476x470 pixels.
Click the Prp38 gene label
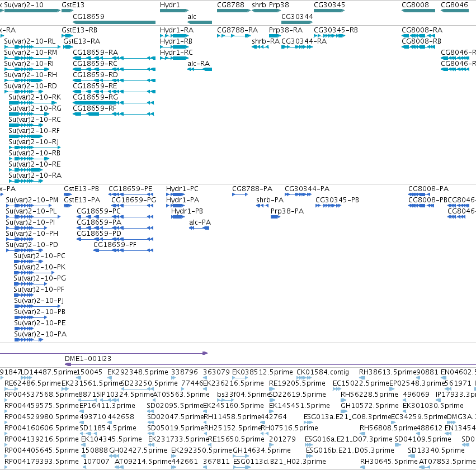click(x=279, y=5)
